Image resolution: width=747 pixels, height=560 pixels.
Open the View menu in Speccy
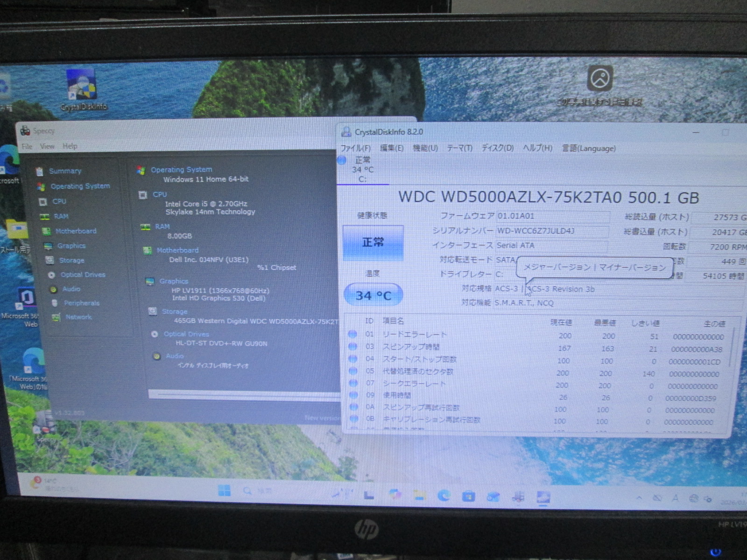47,147
